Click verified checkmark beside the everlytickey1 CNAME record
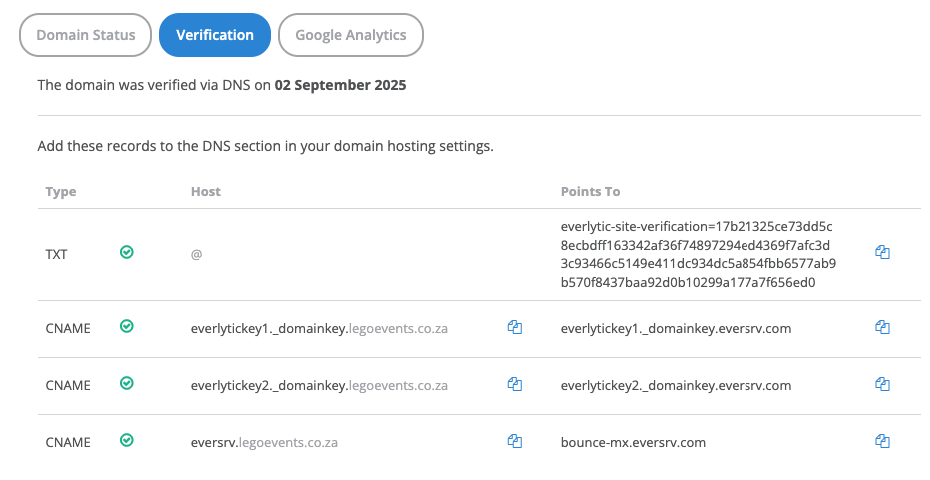930x480 pixels. point(126,326)
